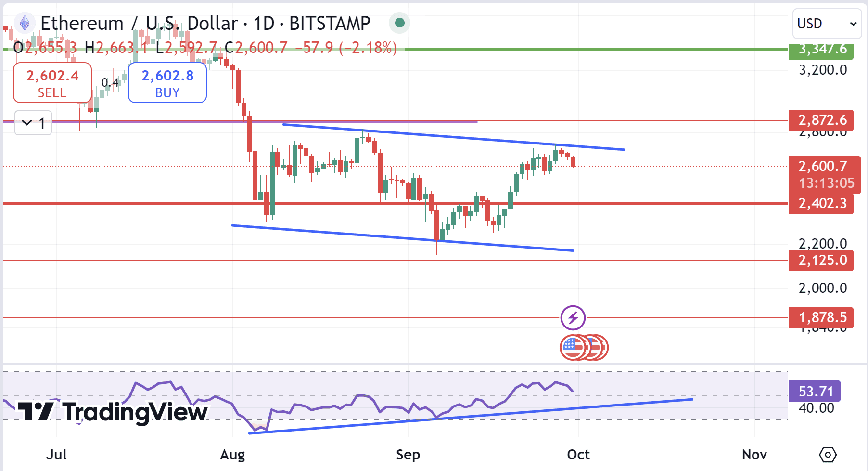
Task: Select the blue RSI trendline
Action: pyautogui.click(x=471, y=416)
